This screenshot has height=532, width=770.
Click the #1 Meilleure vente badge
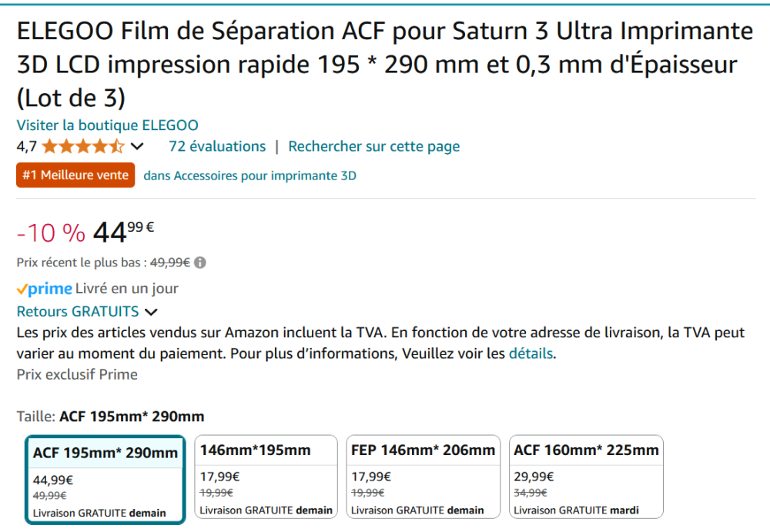click(x=75, y=176)
